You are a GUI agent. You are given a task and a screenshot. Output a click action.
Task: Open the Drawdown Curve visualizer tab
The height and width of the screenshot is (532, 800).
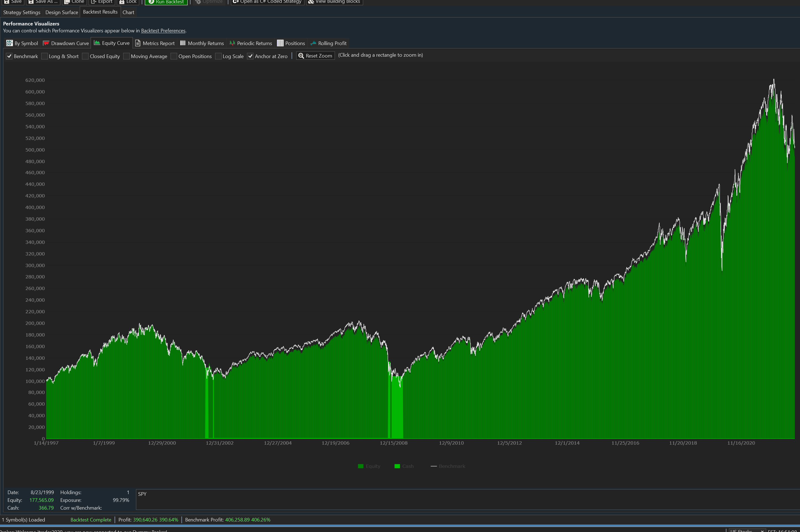point(66,43)
